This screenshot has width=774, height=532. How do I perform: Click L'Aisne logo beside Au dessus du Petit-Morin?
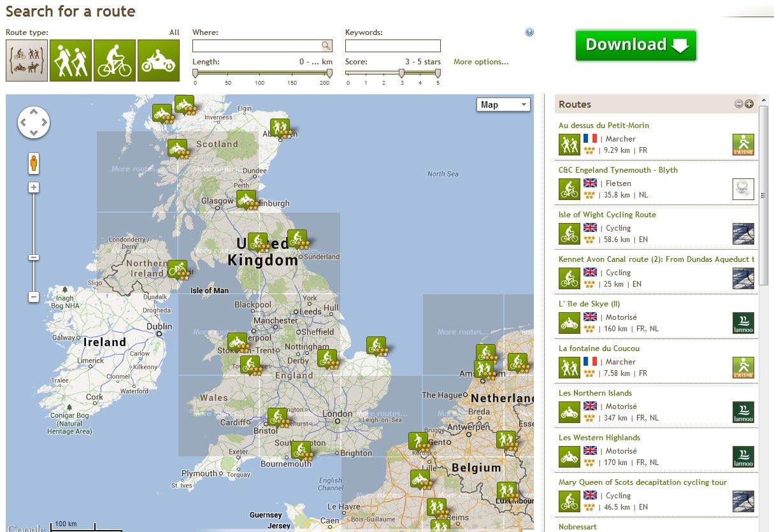click(x=743, y=145)
